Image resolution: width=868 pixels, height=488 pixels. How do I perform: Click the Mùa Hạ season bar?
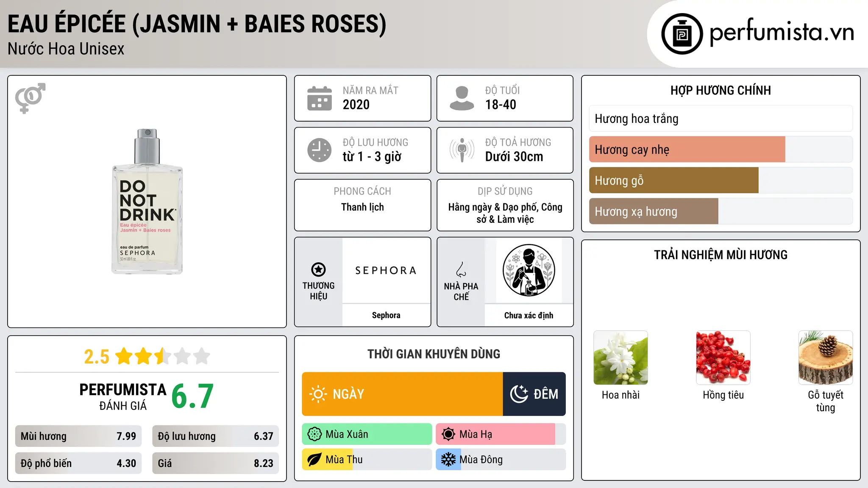[501, 434]
